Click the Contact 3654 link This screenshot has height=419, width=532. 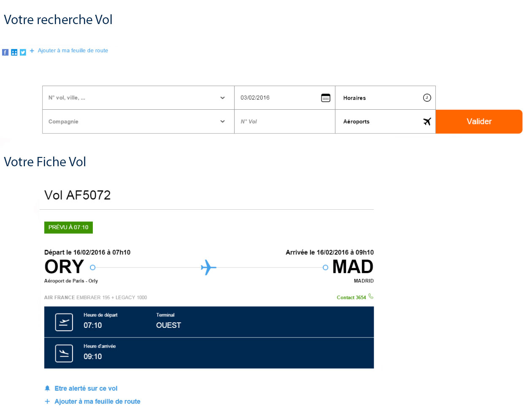(x=351, y=297)
